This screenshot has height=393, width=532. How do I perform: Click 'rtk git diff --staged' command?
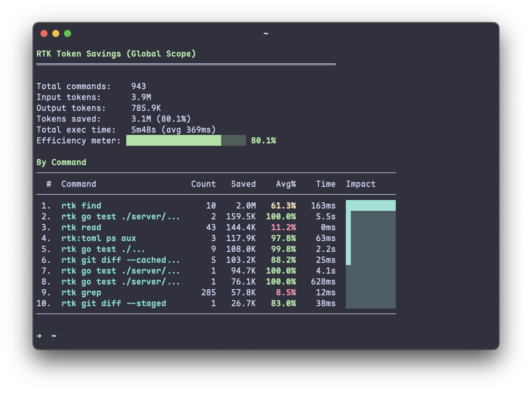[114, 303]
